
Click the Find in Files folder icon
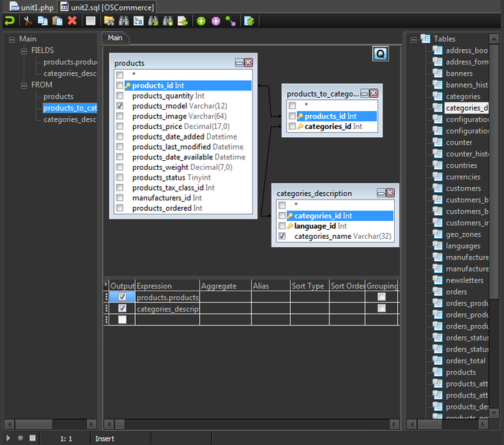tap(109, 22)
